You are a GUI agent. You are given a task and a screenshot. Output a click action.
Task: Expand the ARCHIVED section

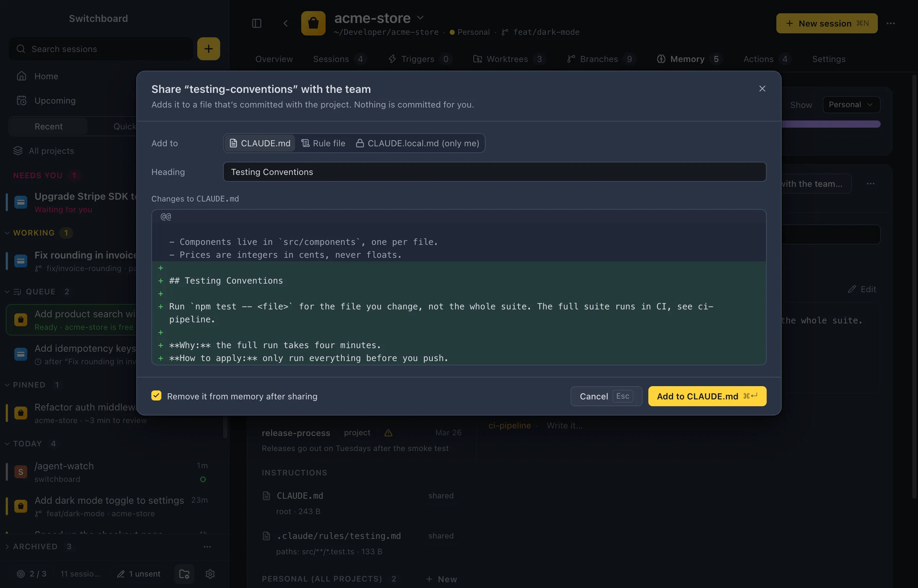coord(7,546)
